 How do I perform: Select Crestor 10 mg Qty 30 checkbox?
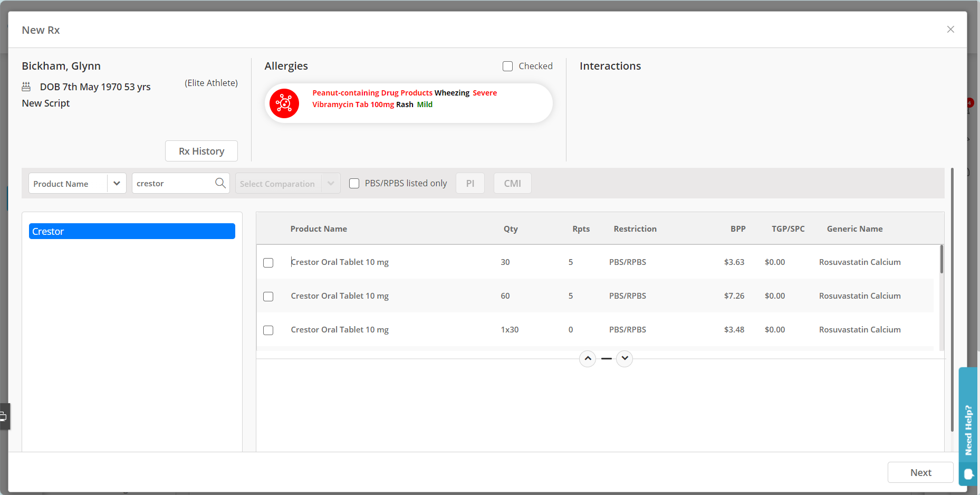point(268,262)
